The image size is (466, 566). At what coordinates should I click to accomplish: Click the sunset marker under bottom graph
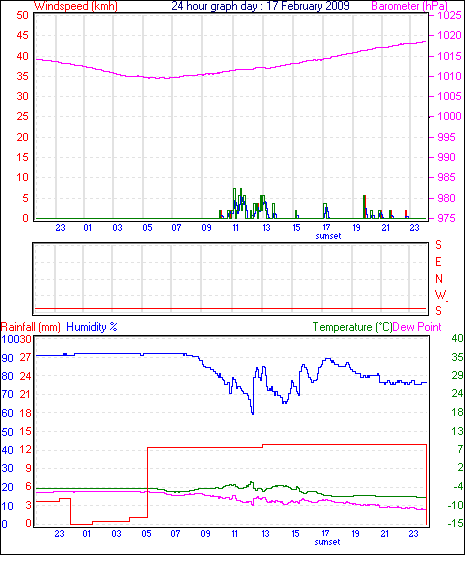click(x=327, y=542)
